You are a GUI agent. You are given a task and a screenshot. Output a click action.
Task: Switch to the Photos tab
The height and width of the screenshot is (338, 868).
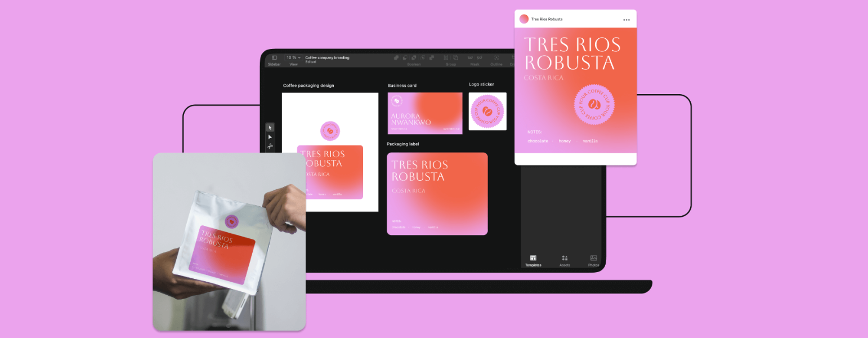tap(594, 261)
